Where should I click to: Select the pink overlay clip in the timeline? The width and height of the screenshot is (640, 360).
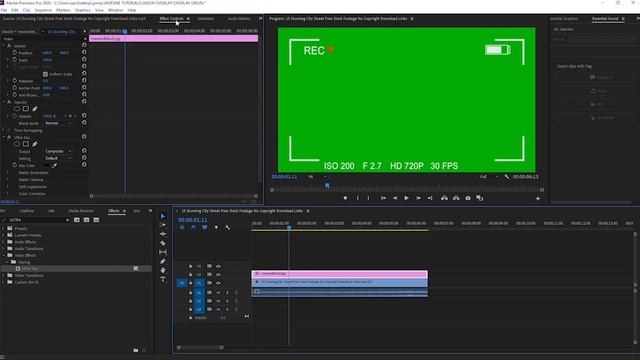[340, 273]
